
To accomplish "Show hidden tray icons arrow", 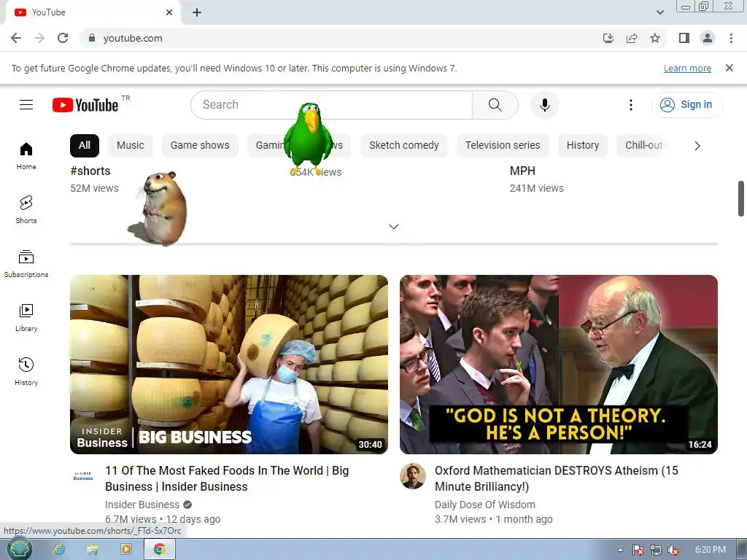I will pyautogui.click(x=620, y=550).
